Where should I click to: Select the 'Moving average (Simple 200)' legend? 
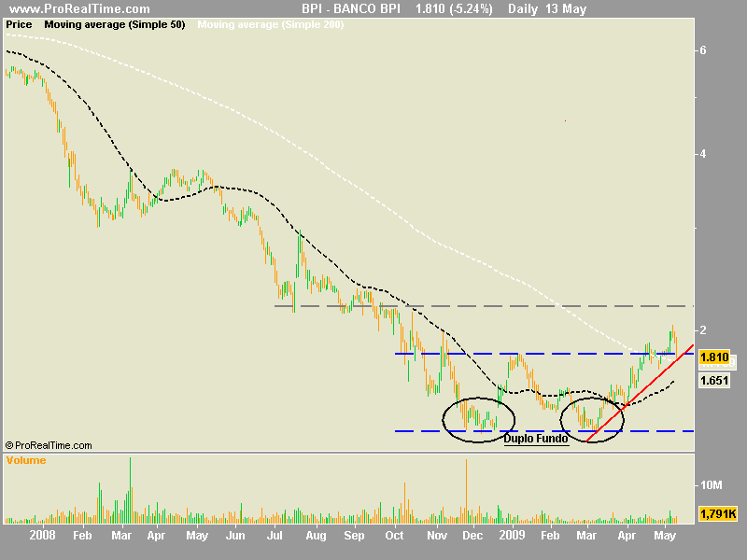click(271, 25)
